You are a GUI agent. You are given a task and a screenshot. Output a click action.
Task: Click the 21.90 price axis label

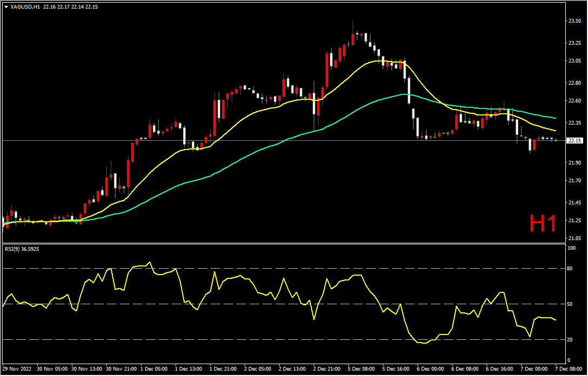coord(575,163)
